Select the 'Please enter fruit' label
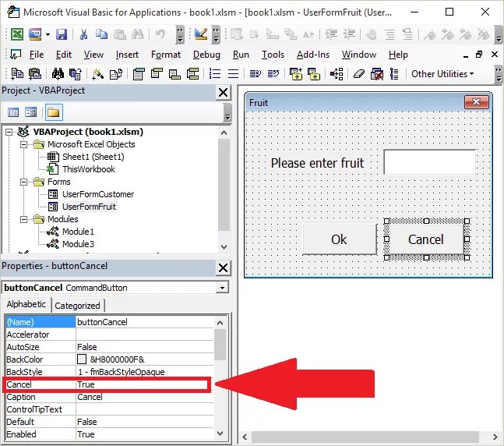504x446 pixels. click(317, 163)
